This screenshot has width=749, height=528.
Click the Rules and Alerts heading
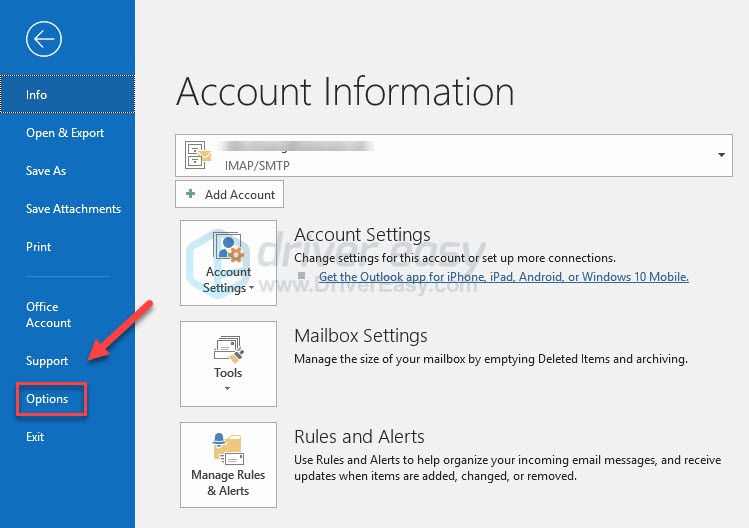tap(359, 436)
